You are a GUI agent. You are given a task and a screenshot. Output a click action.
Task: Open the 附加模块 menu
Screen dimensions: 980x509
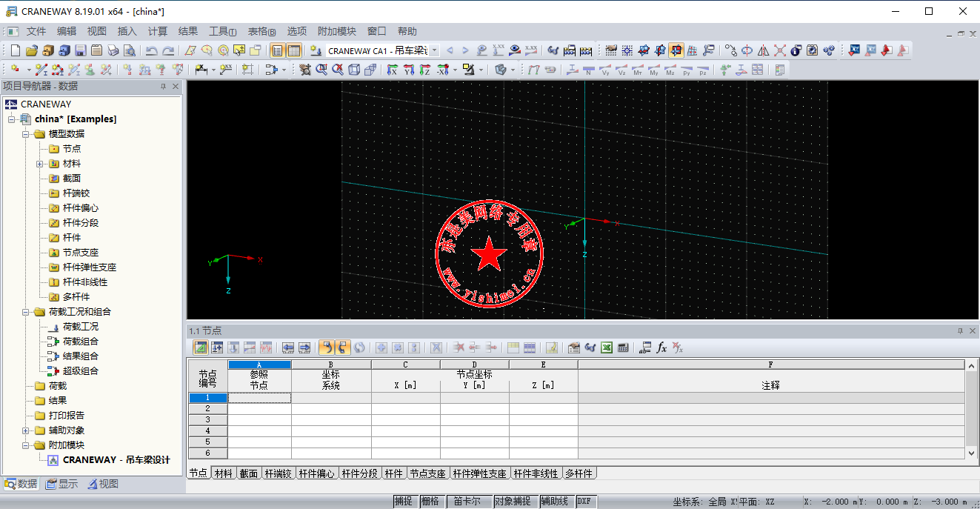(x=337, y=31)
